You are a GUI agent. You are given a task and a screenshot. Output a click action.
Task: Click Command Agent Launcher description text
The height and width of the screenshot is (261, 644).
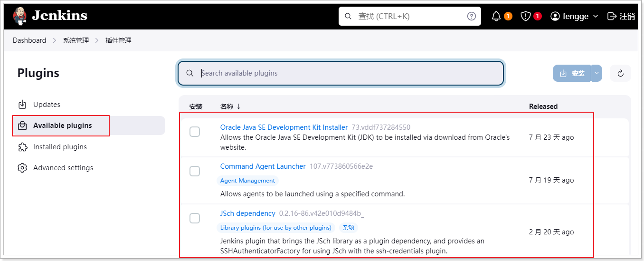(313, 194)
